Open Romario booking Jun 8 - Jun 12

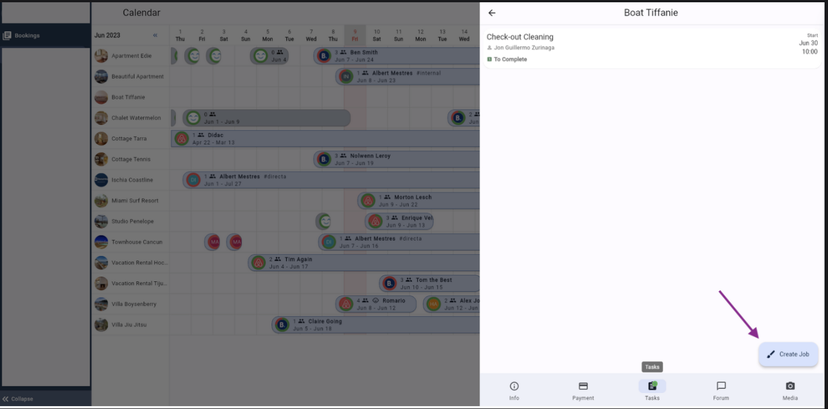[375, 304]
